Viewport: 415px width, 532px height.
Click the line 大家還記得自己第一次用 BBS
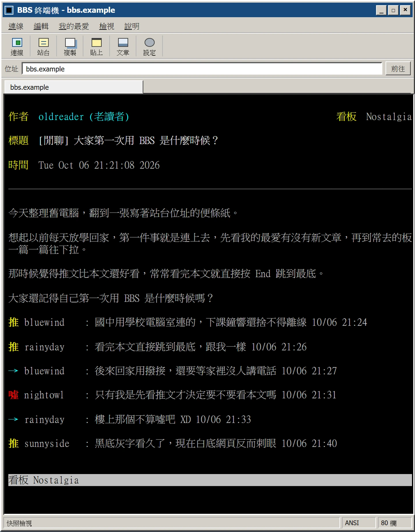(x=111, y=298)
